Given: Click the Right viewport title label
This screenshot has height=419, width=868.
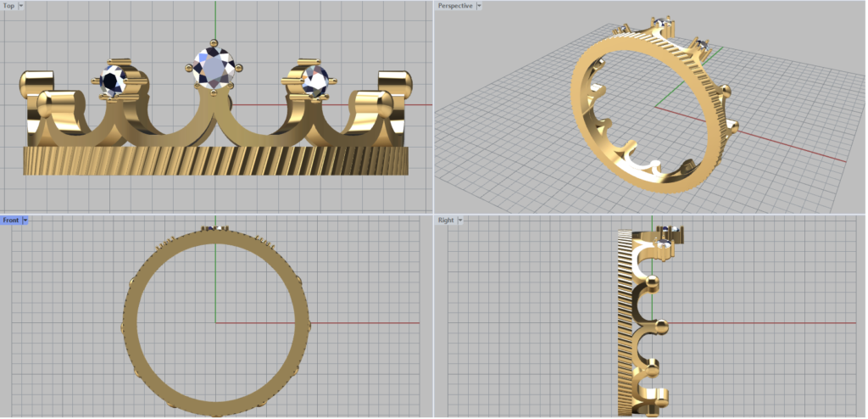Looking at the screenshot, I should pos(446,221).
